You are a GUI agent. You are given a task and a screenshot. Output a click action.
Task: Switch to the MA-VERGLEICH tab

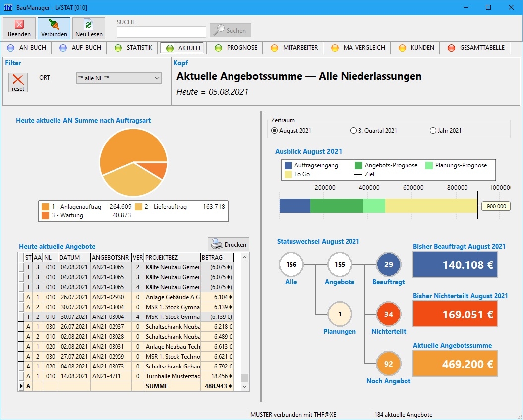[358, 48]
